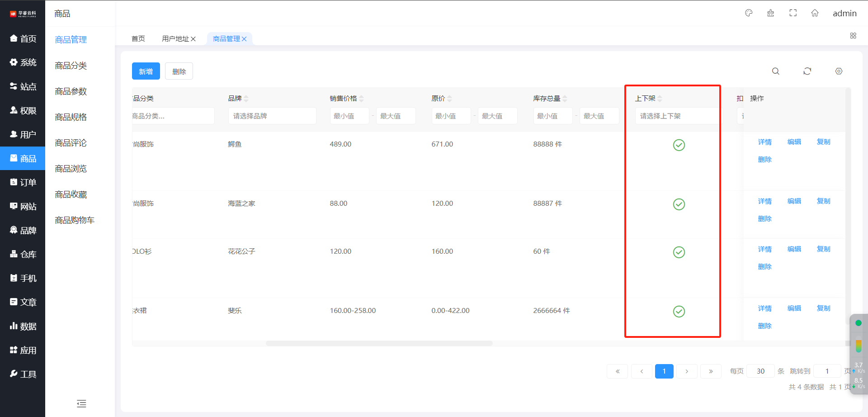868x417 pixels.
Task: Click the blue 新增 button
Action: (x=146, y=71)
